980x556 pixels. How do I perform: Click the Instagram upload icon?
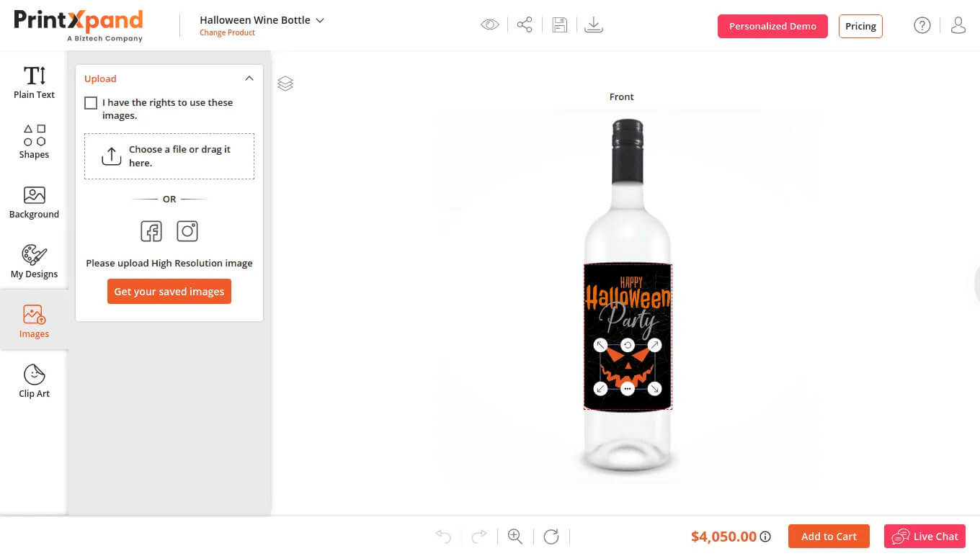click(x=187, y=231)
